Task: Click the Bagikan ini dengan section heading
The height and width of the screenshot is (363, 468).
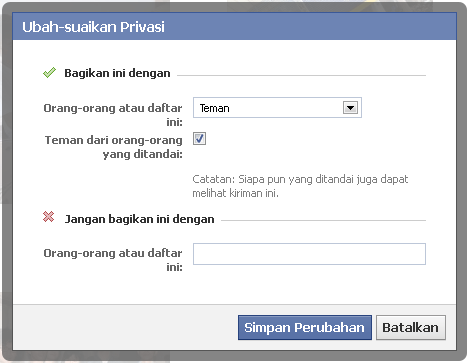Action: (117, 73)
